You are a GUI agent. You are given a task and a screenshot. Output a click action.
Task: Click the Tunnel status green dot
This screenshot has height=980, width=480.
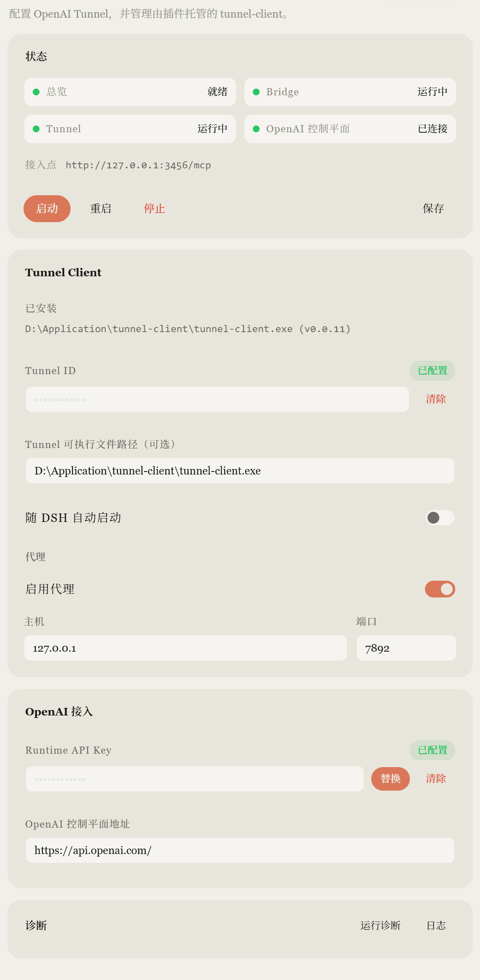36,129
